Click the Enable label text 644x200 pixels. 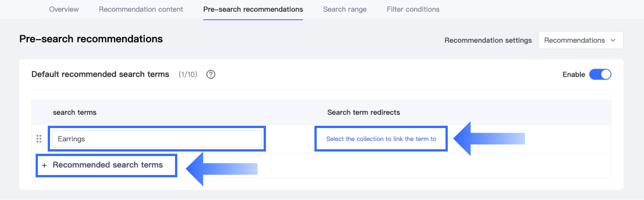click(x=574, y=75)
